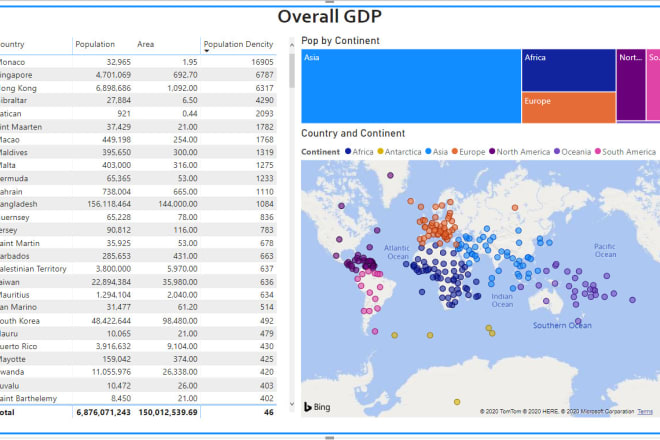Select the Asia treemap block

411,86
